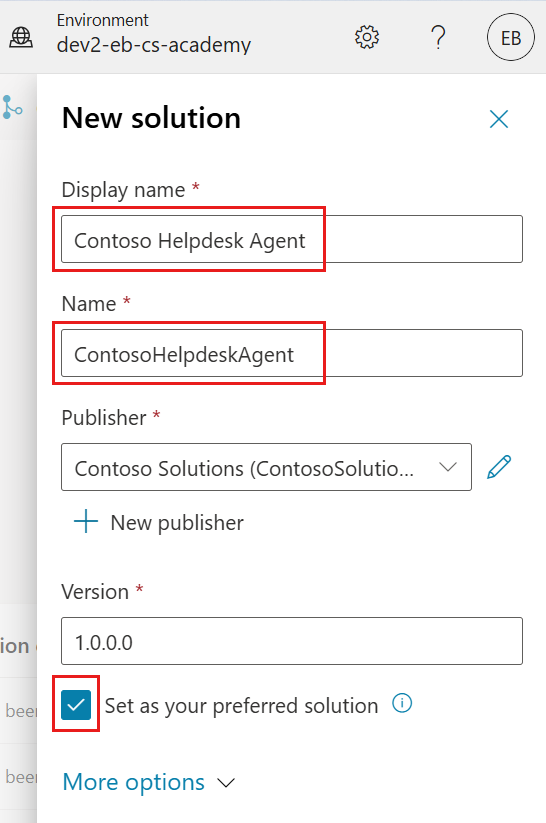Click the preferred solution info icon

(402, 703)
